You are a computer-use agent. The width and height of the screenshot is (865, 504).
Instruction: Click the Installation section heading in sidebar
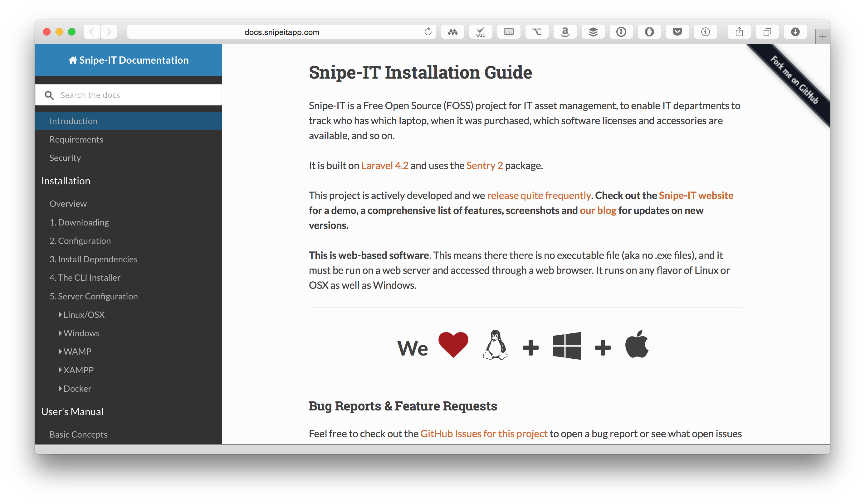(66, 181)
